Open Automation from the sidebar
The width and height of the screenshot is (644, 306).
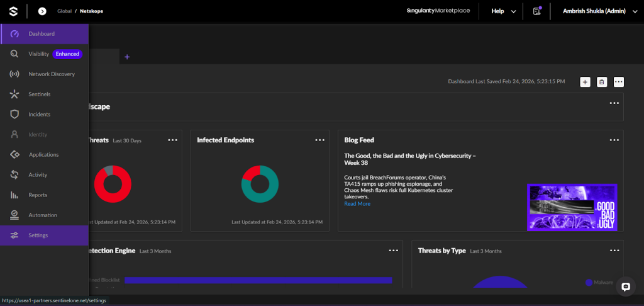click(45, 215)
